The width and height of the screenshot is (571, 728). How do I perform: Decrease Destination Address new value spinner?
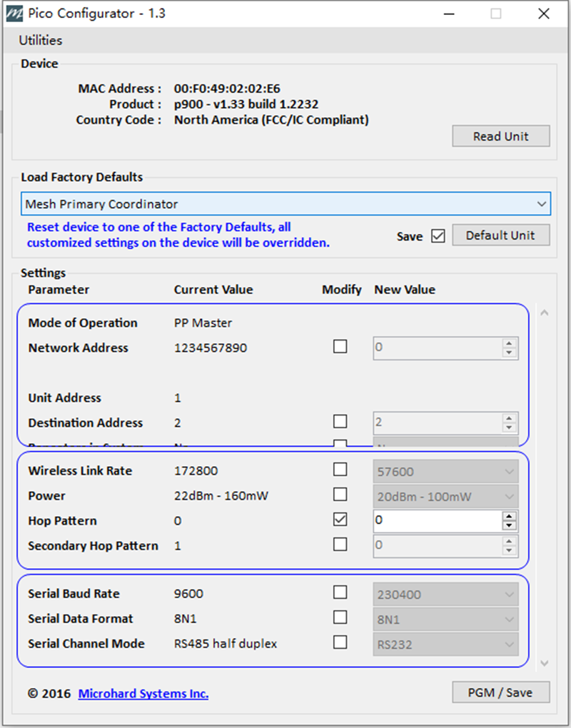509,427
